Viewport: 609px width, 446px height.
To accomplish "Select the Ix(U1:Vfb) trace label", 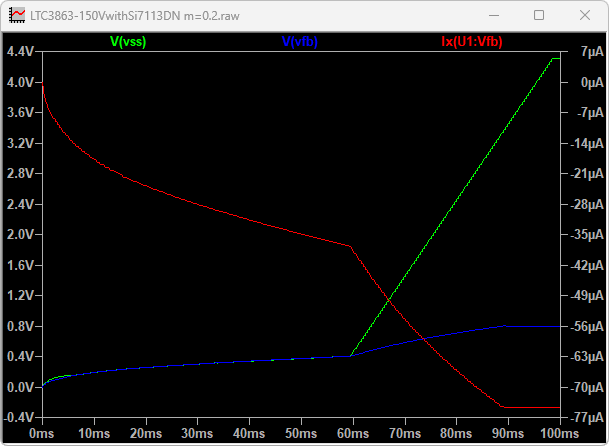I will tap(472, 41).
